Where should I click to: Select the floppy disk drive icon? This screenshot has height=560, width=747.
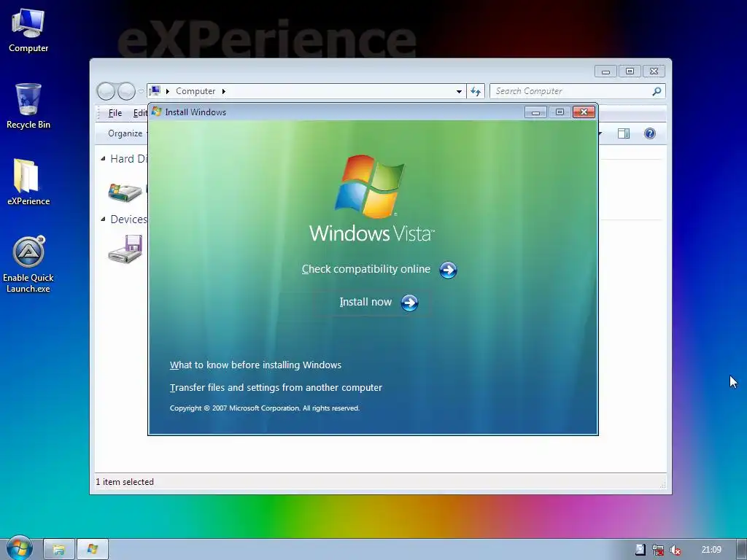(125, 249)
